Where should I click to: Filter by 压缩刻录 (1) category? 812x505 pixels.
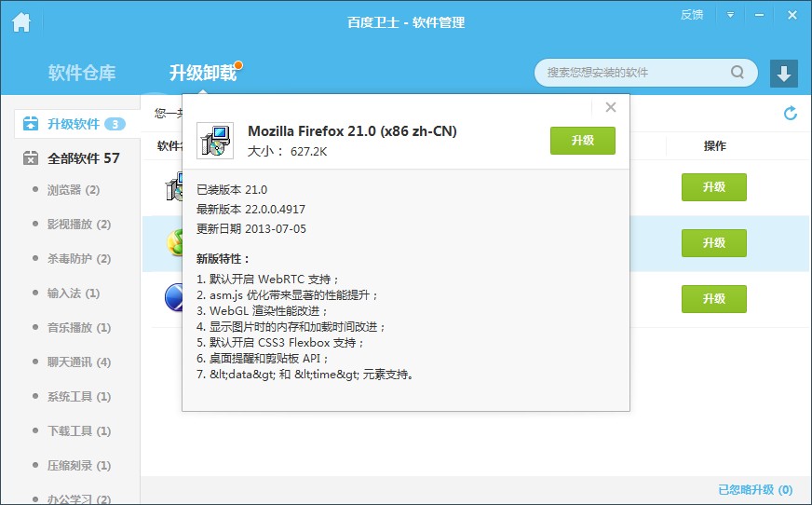click(x=79, y=465)
